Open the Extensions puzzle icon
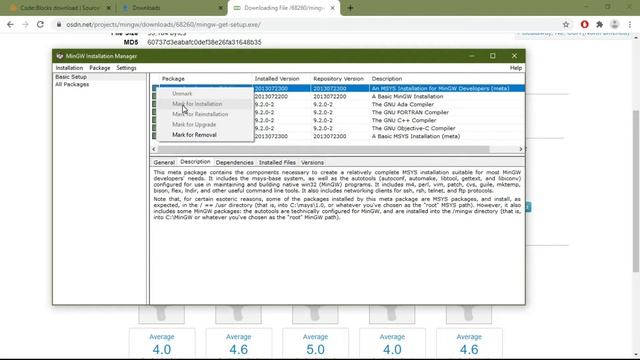 (599, 24)
